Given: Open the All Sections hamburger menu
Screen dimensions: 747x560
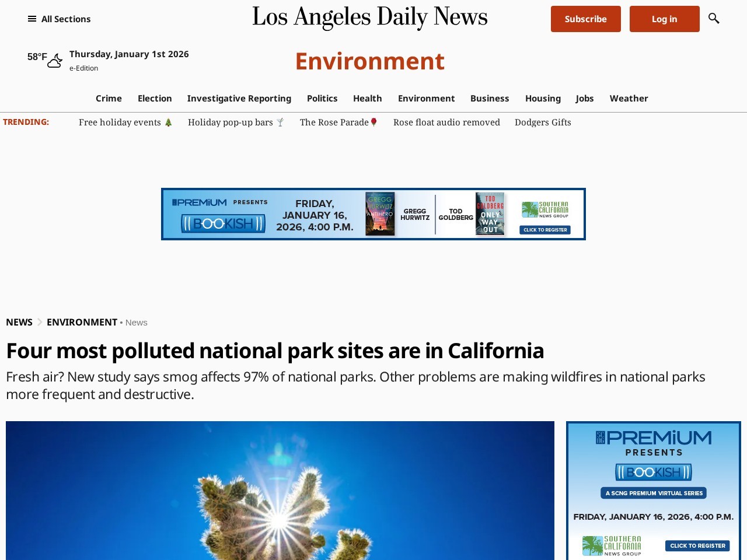Looking at the screenshot, I should [59, 19].
